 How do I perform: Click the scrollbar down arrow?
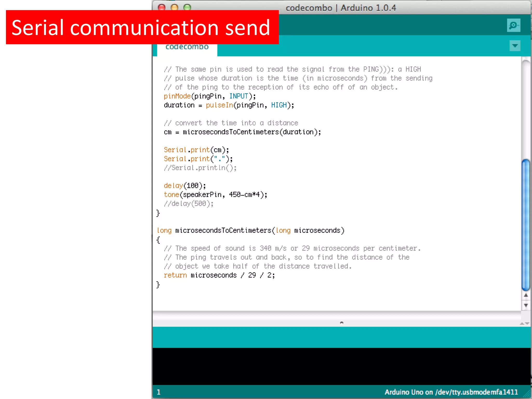pos(526,305)
